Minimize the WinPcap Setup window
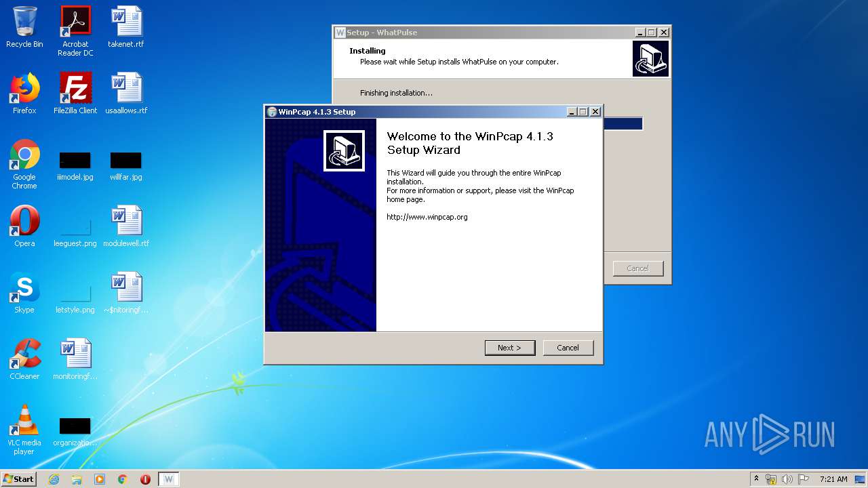The height and width of the screenshot is (488, 868). click(x=572, y=112)
